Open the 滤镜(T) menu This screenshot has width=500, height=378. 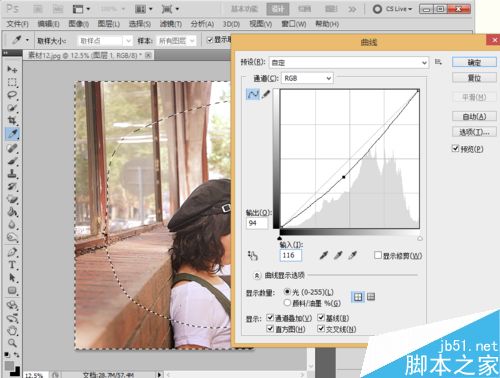pos(171,24)
